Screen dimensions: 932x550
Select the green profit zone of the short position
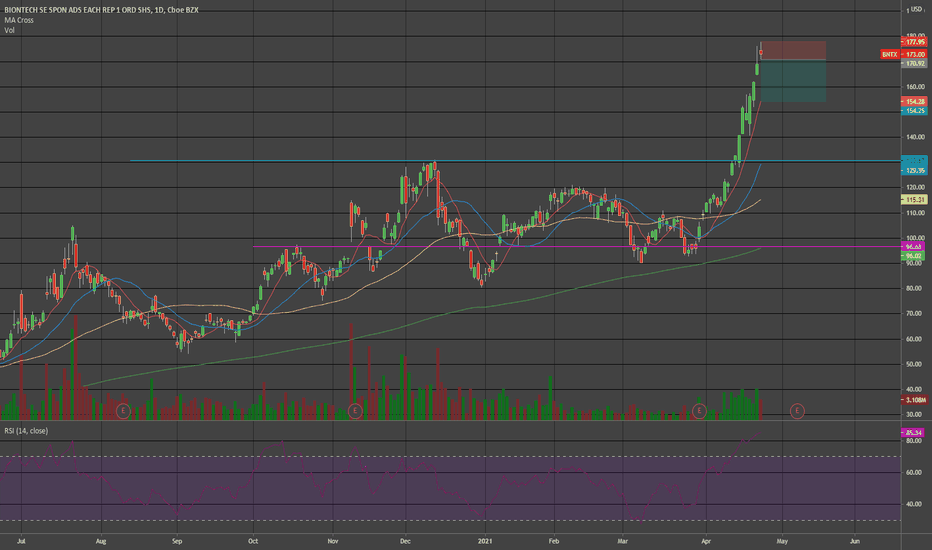point(794,81)
